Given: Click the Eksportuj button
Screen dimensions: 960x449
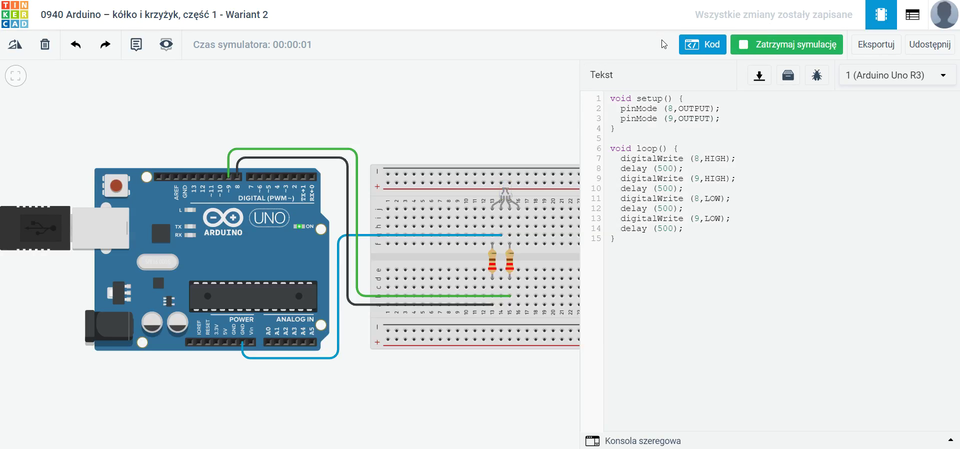Looking at the screenshot, I should click(x=876, y=45).
